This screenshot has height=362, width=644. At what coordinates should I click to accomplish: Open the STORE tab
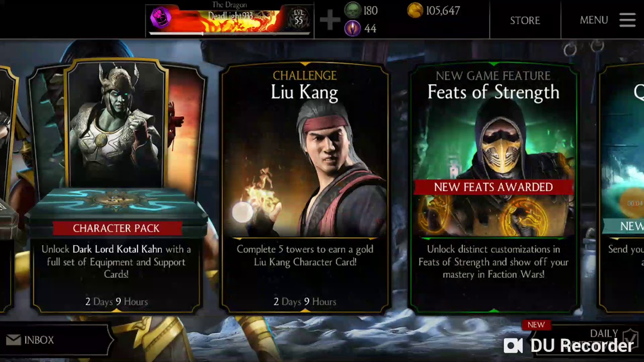tap(525, 21)
